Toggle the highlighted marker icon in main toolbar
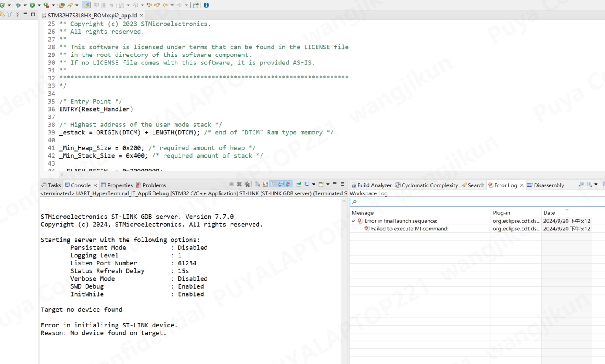 86,5
